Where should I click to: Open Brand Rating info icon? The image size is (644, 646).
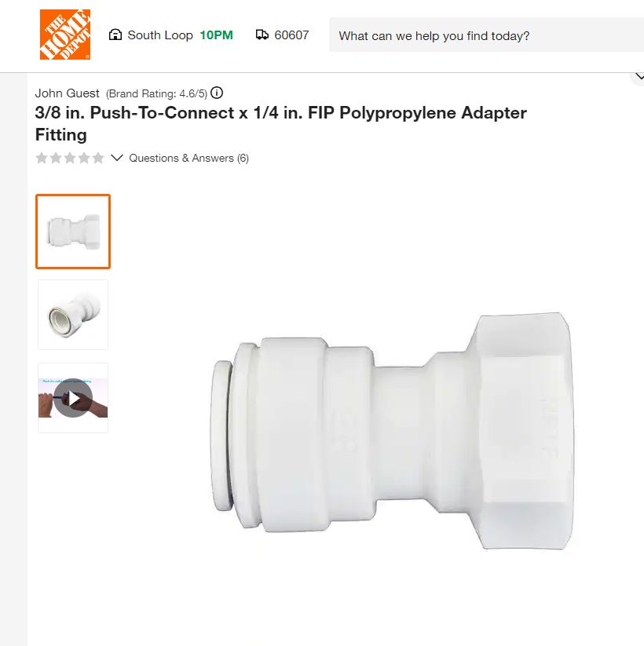(217, 93)
